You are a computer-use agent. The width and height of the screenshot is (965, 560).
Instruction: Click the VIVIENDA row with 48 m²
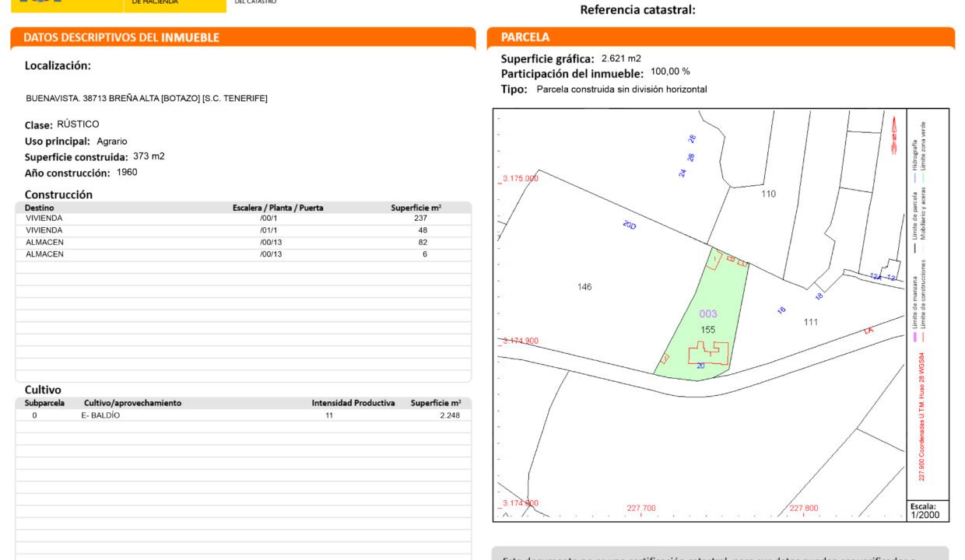244,230
